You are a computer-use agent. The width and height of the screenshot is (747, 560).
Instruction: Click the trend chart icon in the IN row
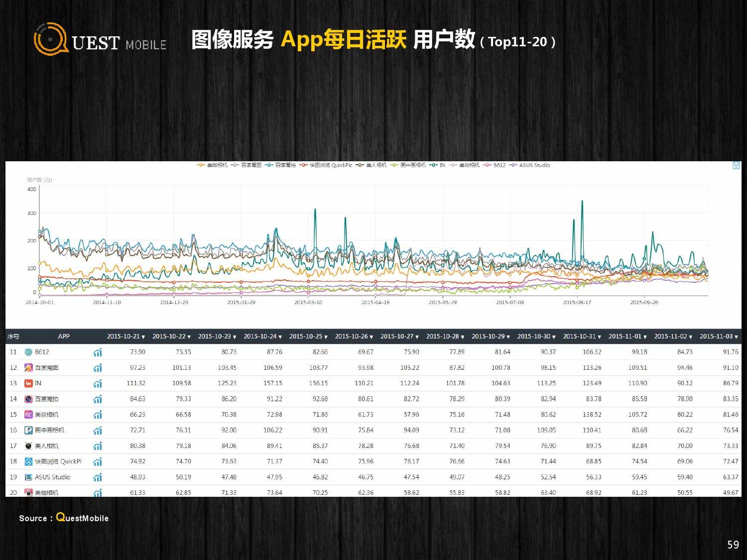pos(98,384)
